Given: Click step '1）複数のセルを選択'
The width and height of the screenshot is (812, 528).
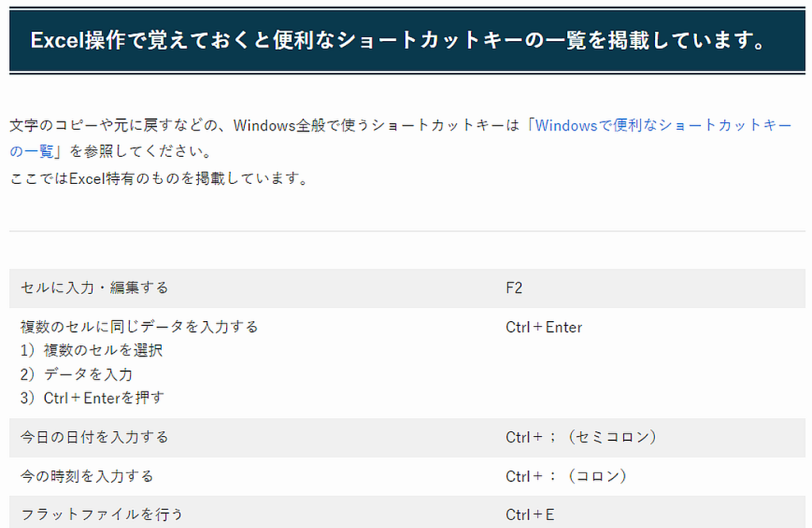Looking at the screenshot, I should click(92, 350).
